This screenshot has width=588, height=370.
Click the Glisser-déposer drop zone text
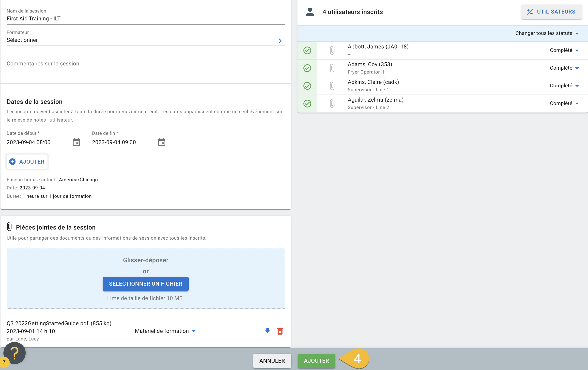[x=146, y=260]
